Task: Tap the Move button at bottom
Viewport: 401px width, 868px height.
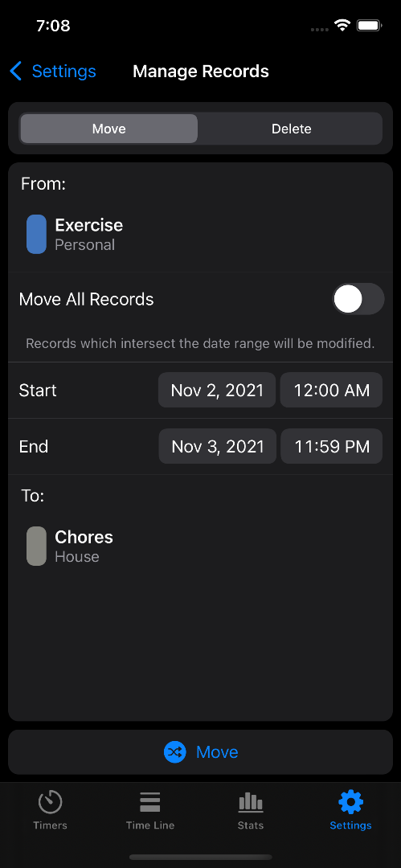Action: [201, 751]
